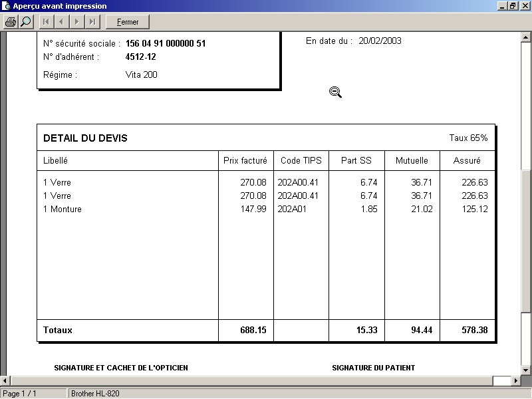The image size is (532, 399).
Task: Click the previous page arrow
Action: [61, 22]
